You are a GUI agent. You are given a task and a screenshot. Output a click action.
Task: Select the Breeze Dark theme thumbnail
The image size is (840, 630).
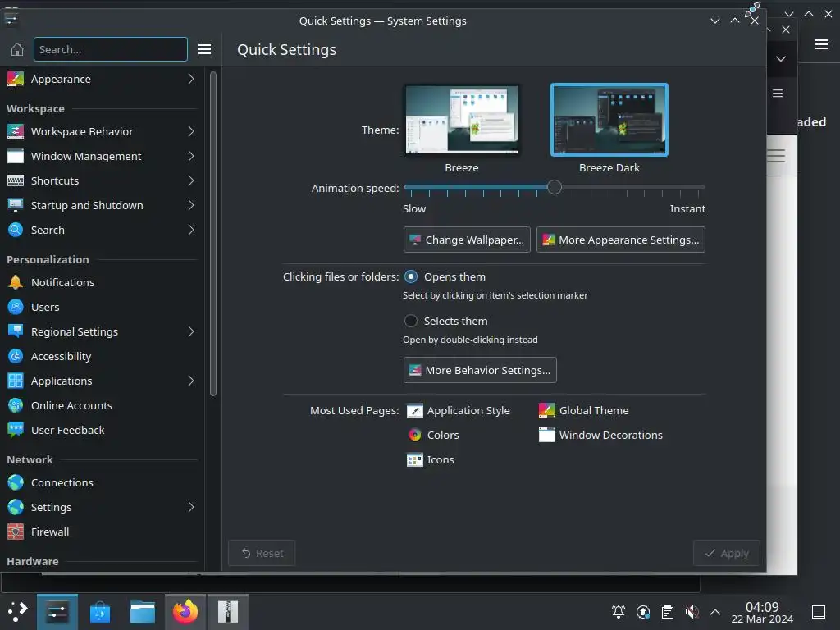click(609, 120)
